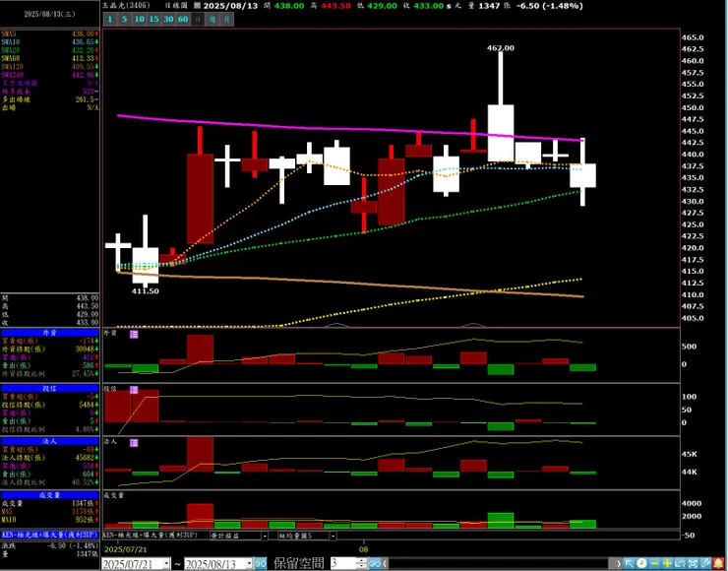The image size is (728, 571).
Task: Click the 1347 volume value in header
Action: (x=489, y=6)
